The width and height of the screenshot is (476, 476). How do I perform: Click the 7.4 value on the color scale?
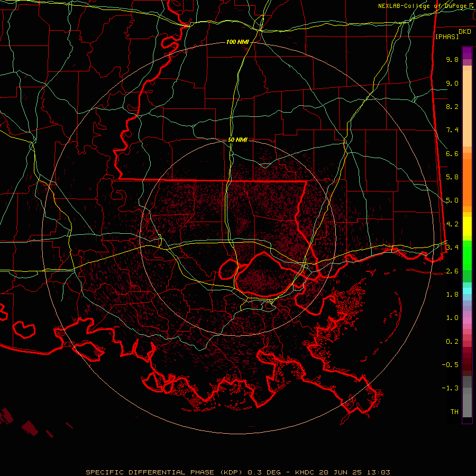coord(452,130)
